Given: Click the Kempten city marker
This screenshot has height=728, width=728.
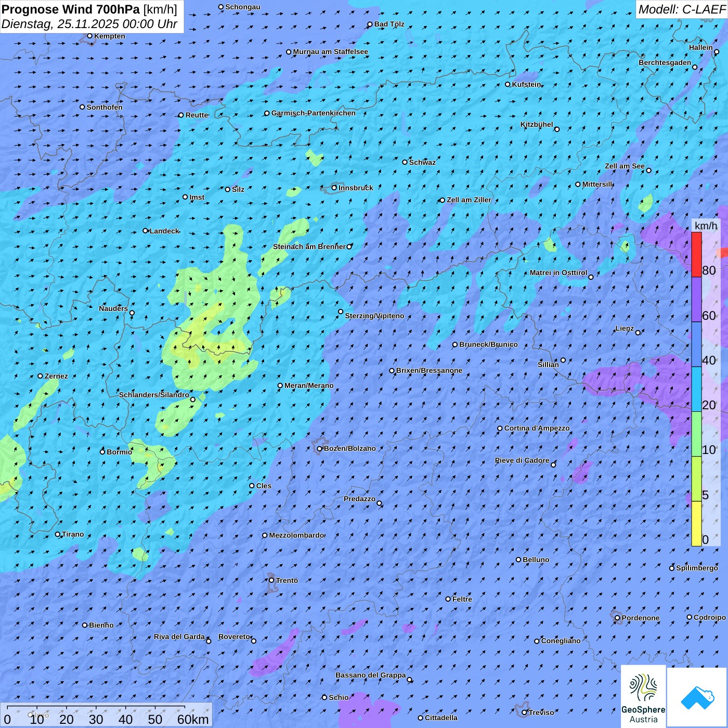Looking at the screenshot, I should [89, 36].
